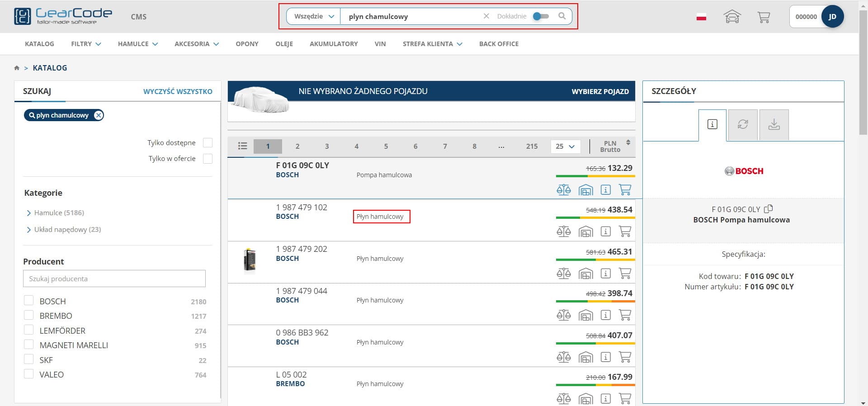Screen dimensions: 868x406
Task: Open the downloads tab in details panel
Action: 774,125
